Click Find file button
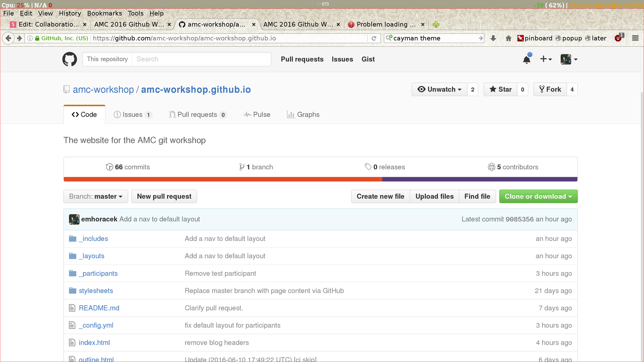 tap(477, 196)
